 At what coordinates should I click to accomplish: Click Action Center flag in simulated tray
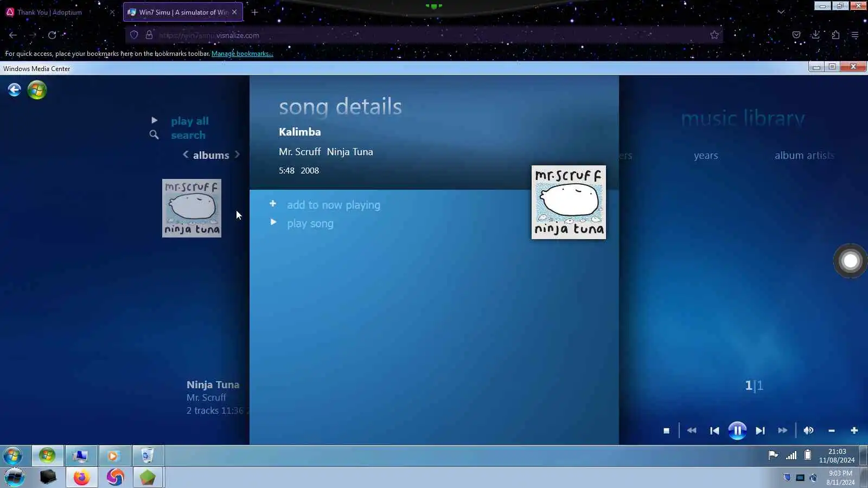click(774, 455)
